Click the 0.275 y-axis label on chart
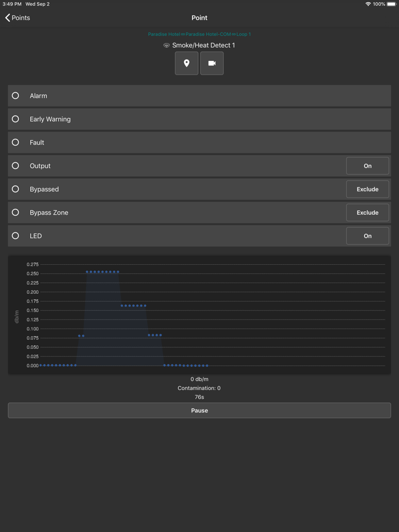The width and height of the screenshot is (399, 532). (32, 264)
